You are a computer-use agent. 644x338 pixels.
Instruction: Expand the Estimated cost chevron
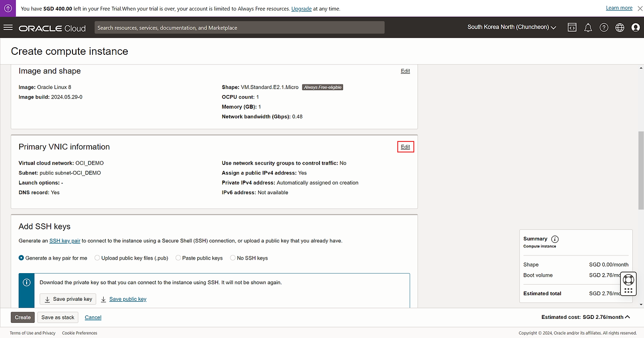627,317
